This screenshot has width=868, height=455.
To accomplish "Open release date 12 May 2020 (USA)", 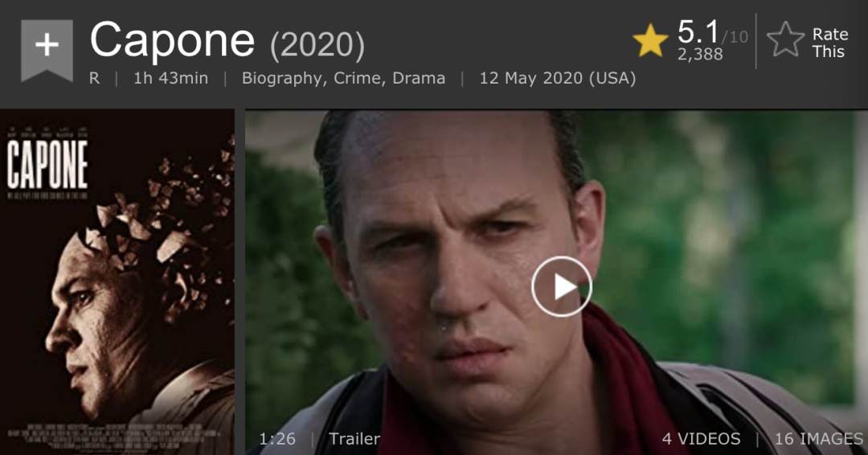I will tap(558, 79).
